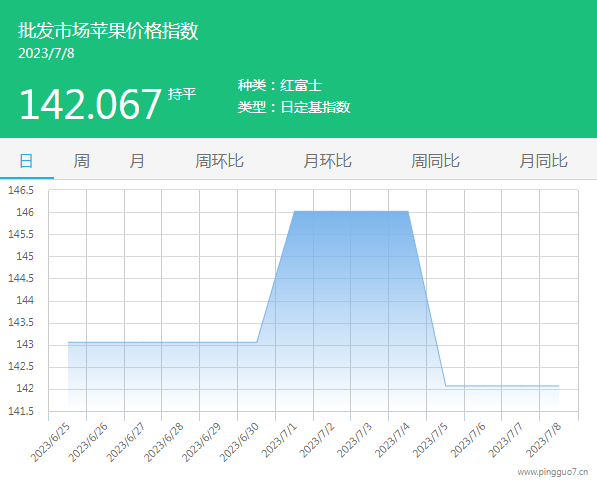Click the 类型：日定基指数 label
Screen dimensions: 597x484
coord(294,107)
